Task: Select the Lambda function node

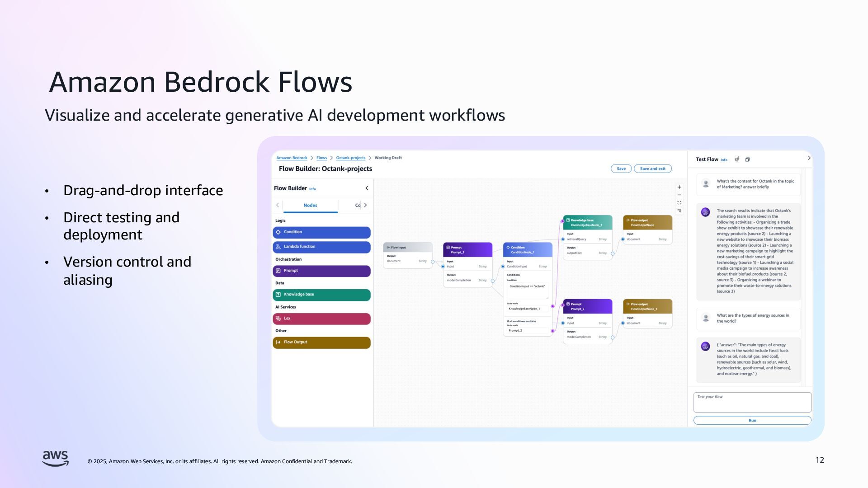Action: (321, 247)
